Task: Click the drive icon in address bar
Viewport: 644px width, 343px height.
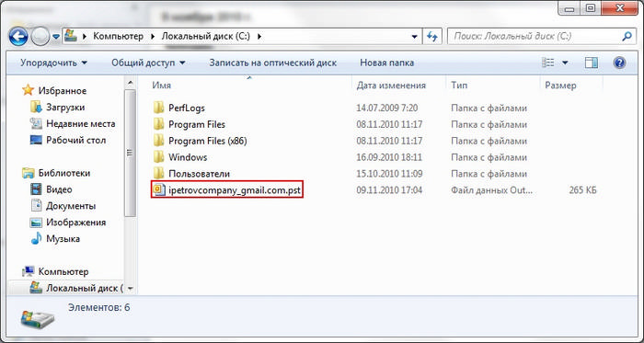Action: click(x=71, y=36)
